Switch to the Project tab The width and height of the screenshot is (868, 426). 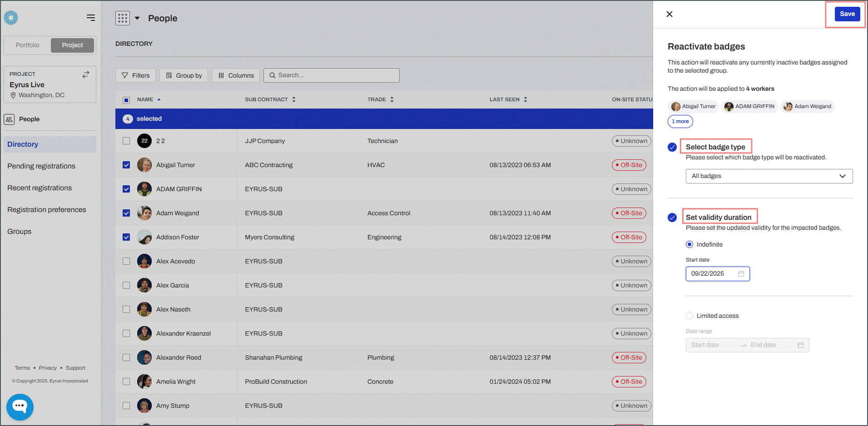pyautogui.click(x=73, y=45)
